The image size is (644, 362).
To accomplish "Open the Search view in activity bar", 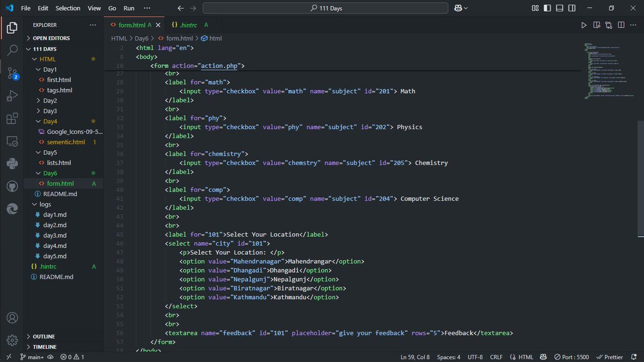I will pos(12,50).
